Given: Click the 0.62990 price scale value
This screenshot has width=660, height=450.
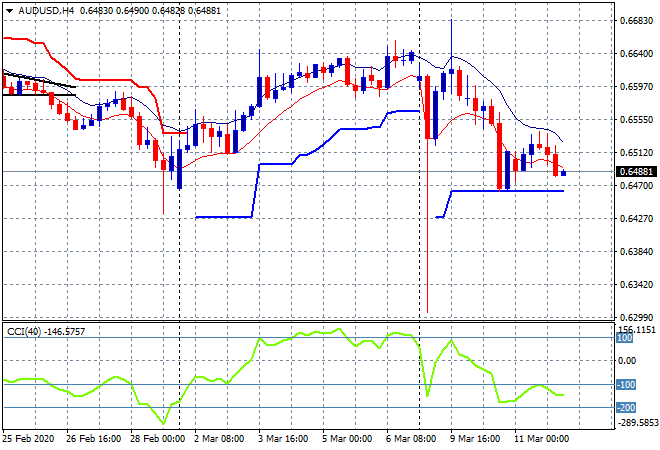Looking at the screenshot, I should tap(636, 317).
